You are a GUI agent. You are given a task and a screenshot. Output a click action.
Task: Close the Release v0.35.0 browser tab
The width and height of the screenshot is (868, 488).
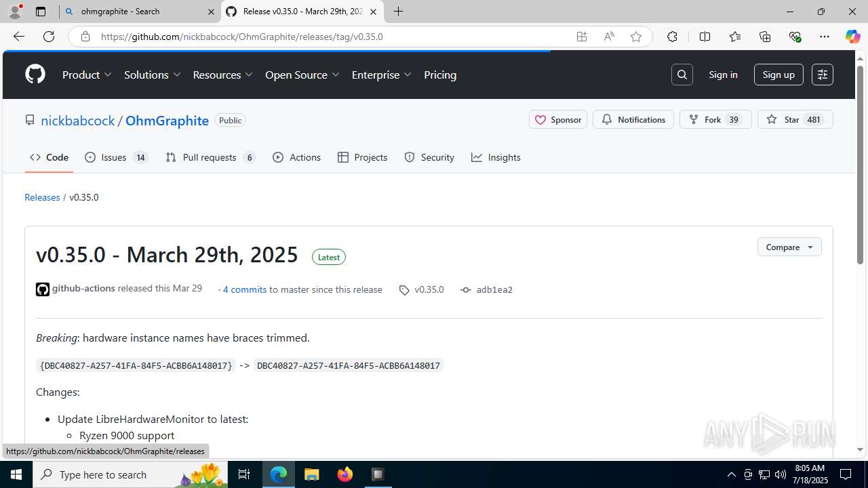click(373, 12)
